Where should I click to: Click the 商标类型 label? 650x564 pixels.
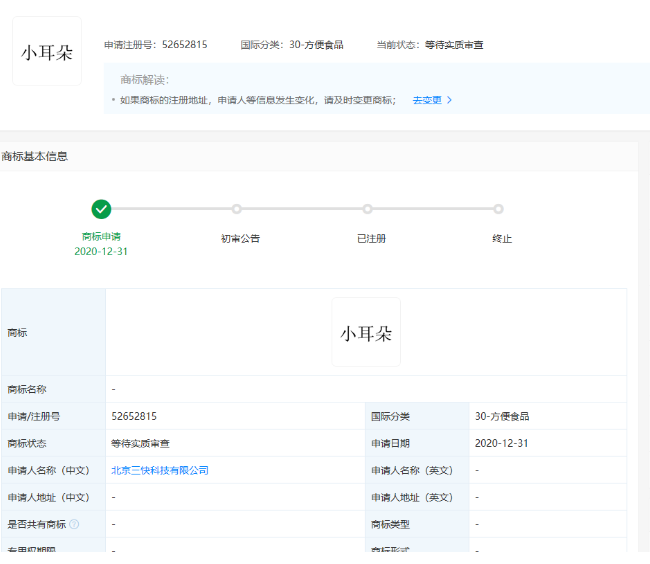coord(390,524)
